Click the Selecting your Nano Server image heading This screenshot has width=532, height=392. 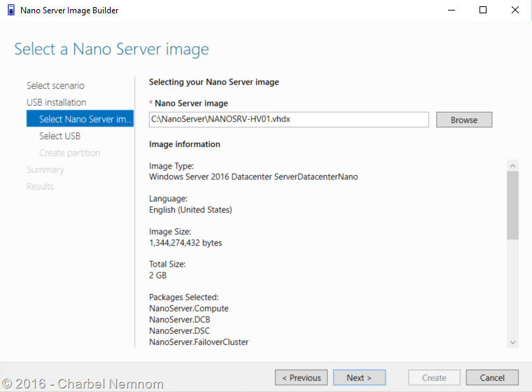tap(213, 82)
